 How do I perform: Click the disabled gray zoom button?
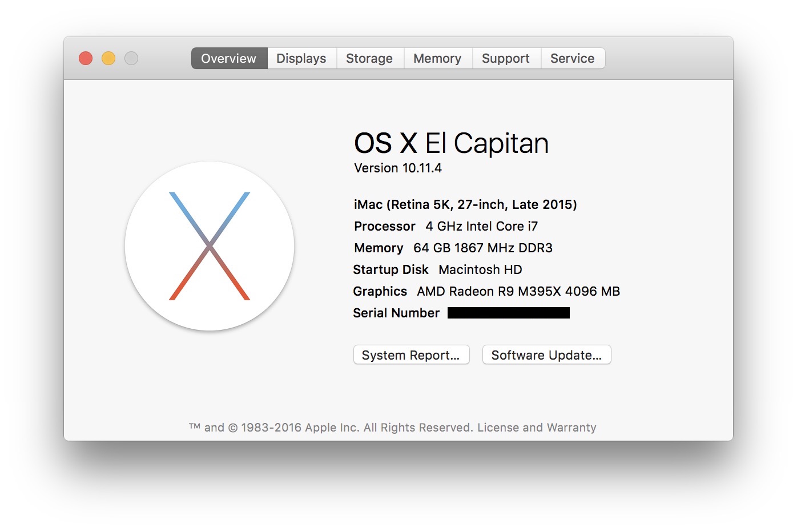click(x=131, y=58)
